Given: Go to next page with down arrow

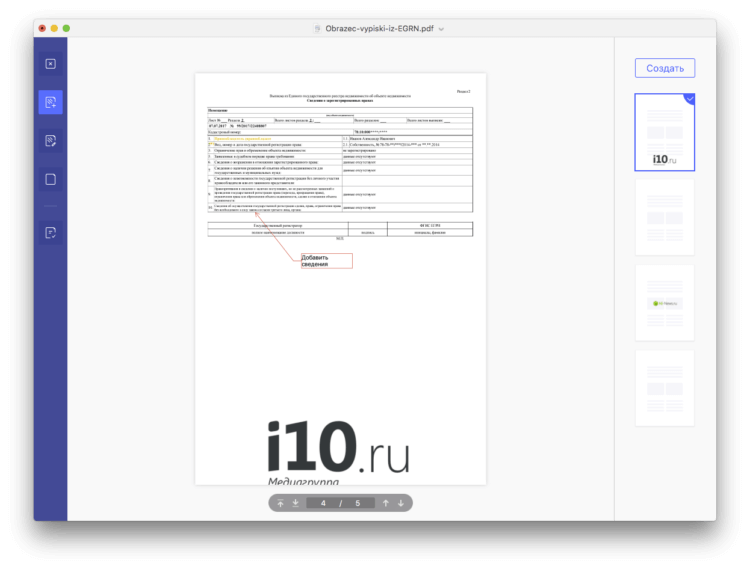Looking at the screenshot, I should pos(401,502).
